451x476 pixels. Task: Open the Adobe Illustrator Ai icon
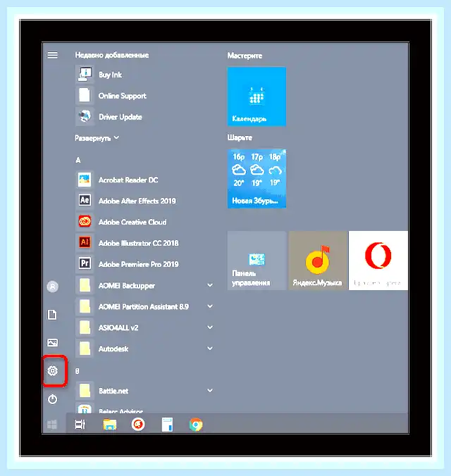coord(85,242)
